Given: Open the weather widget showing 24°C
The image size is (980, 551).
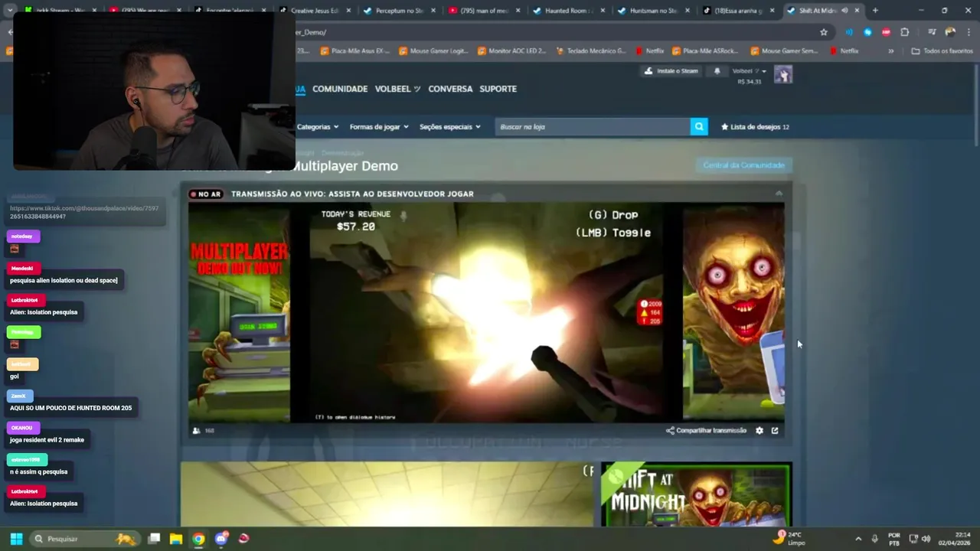Looking at the screenshot, I should click(790, 538).
